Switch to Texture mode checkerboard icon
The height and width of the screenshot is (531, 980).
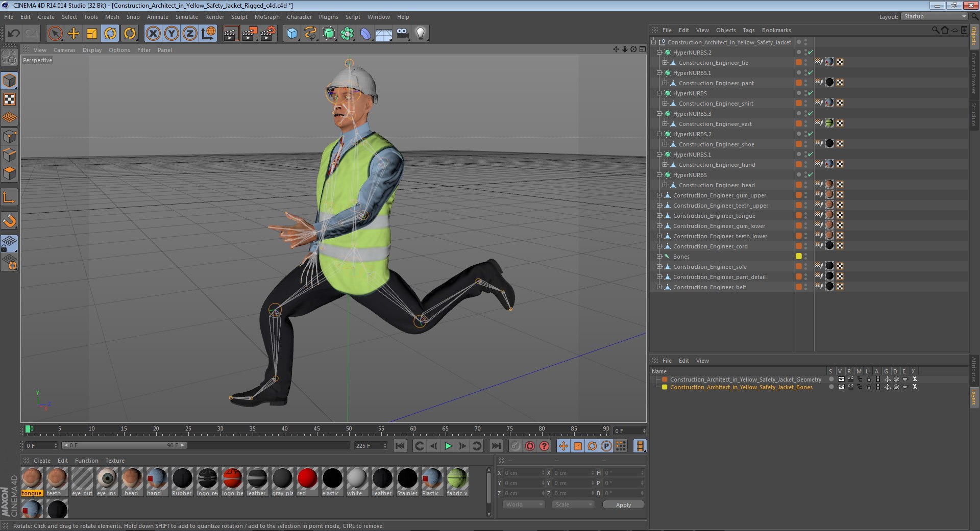[10, 99]
